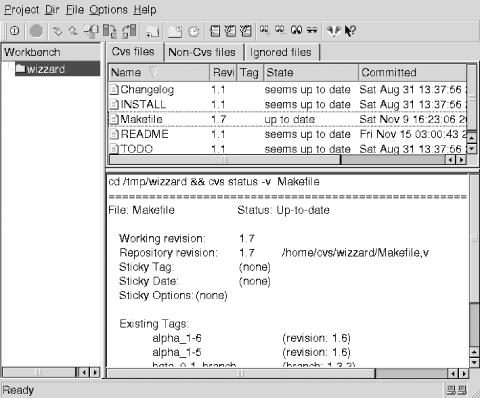Click the Workbench pane horizontal scrollbar thumb
The width and height of the screenshot is (481, 398).
(x=39, y=372)
